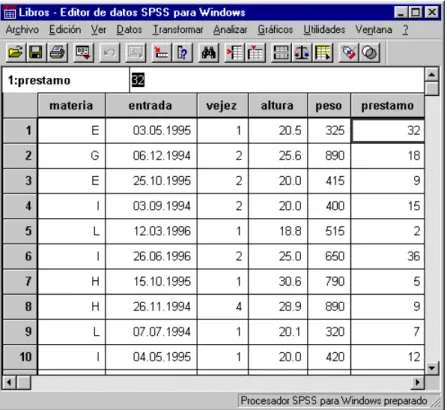
Task: Click the vejez cell 4 in row 8
Action: tap(223, 307)
